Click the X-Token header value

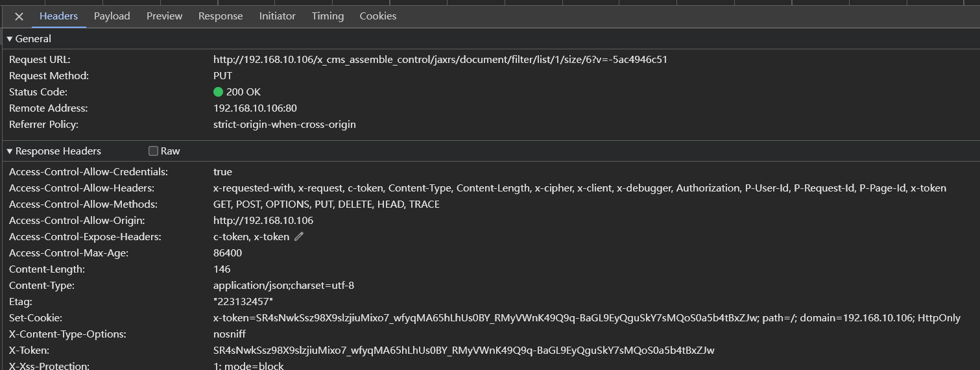(464, 351)
